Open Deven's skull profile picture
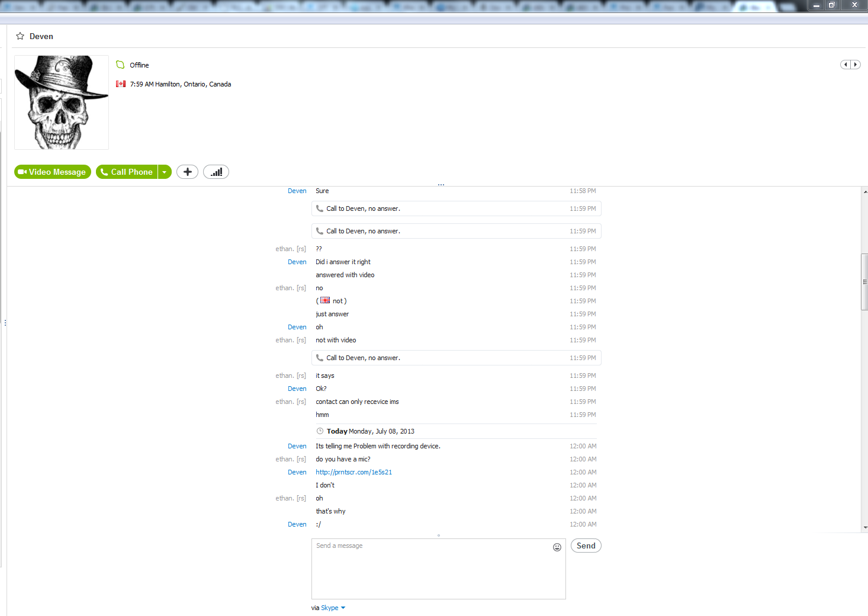The height and width of the screenshot is (616, 868). 62,102
